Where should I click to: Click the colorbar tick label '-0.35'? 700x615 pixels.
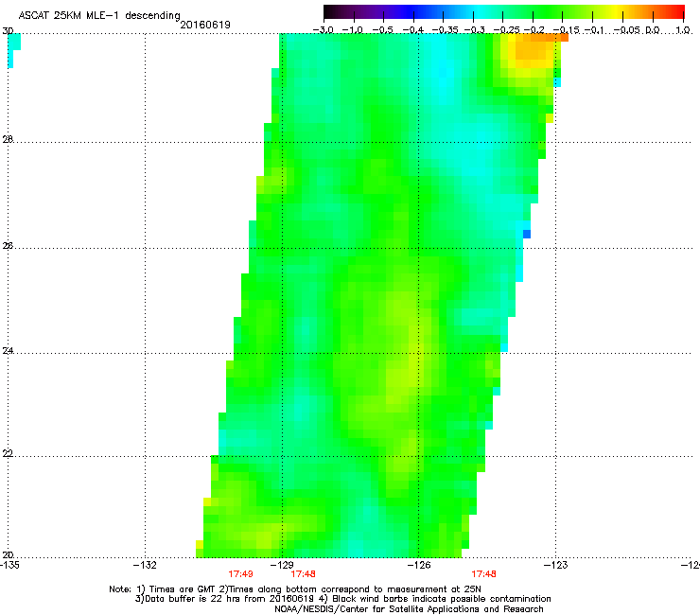point(445,30)
